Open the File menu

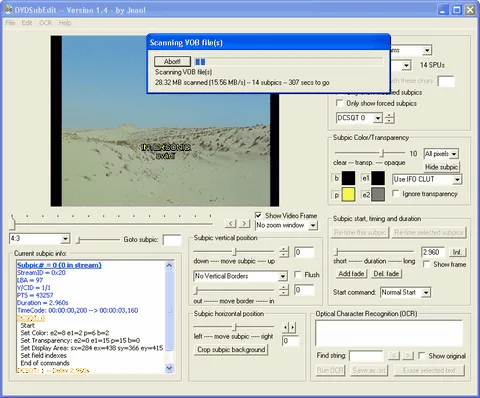(x=10, y=23)
